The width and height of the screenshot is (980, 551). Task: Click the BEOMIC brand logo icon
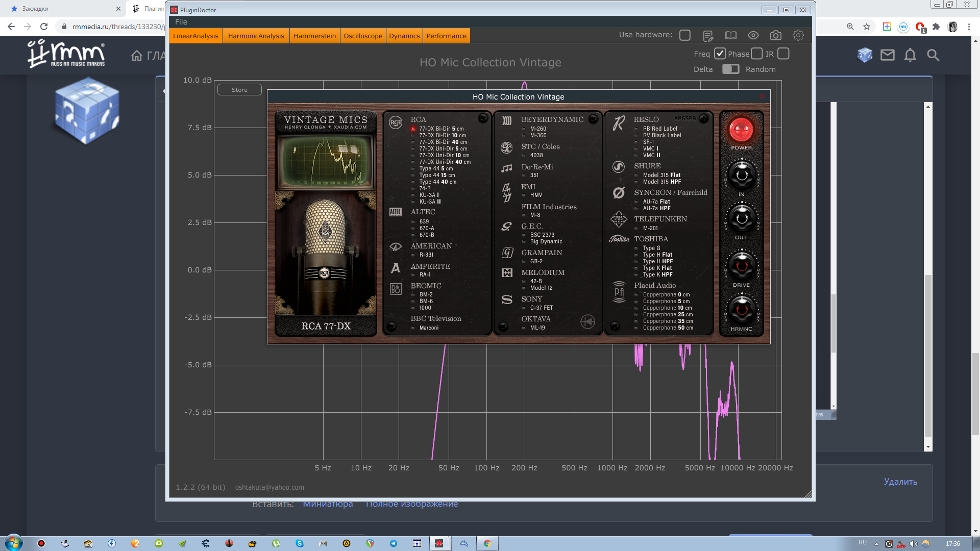pyautogui.click(x=396, y=289)
